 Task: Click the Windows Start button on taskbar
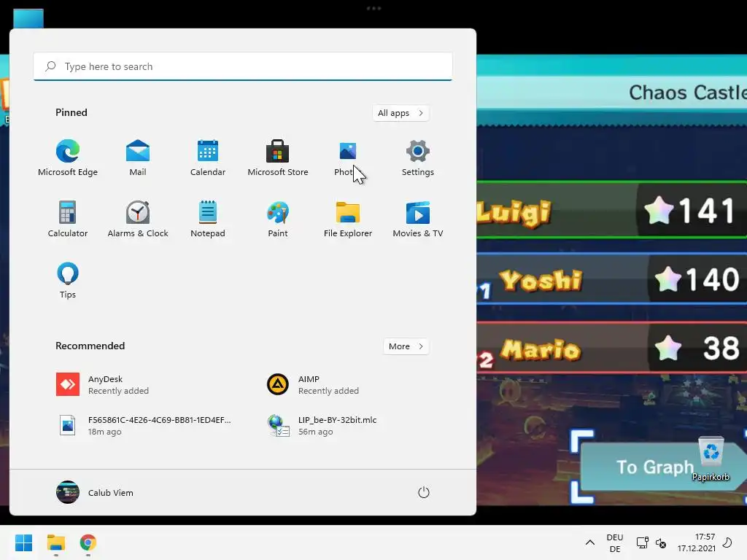coord(24,542)
